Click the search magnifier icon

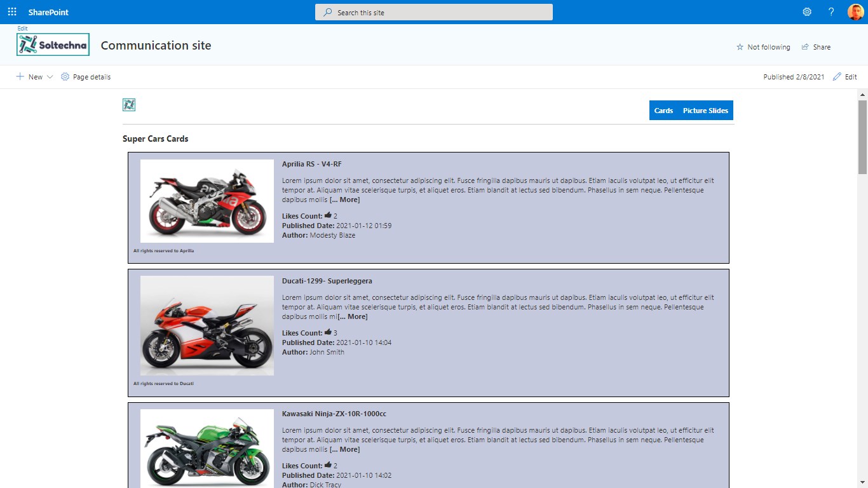tap(328, 12)
